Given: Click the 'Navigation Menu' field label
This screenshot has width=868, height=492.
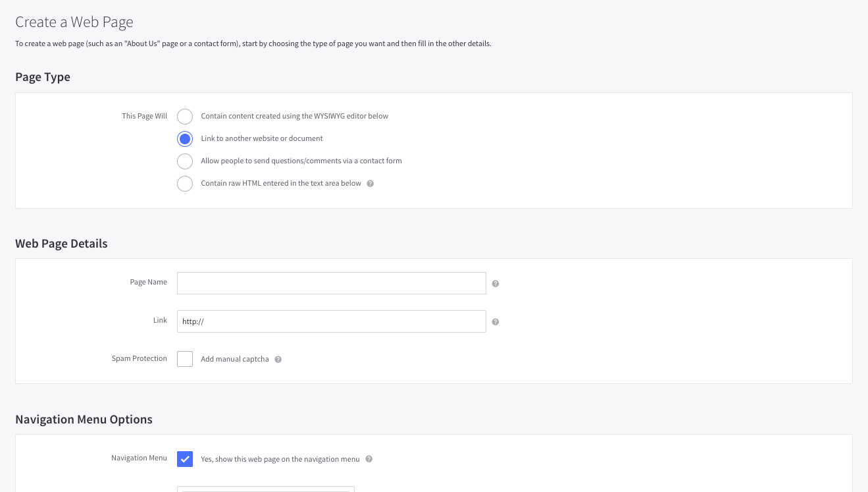Looking at the screenshot, I should pos(140,458).
